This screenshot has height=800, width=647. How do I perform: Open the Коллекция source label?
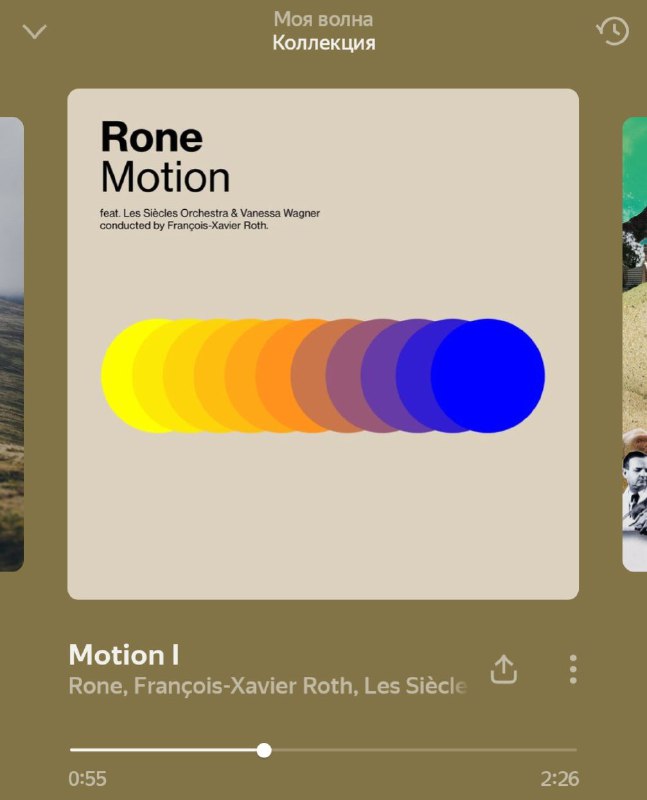[x=324, y=43]
